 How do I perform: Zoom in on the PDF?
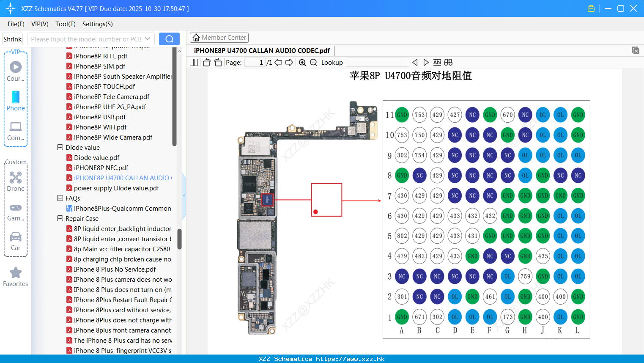[302, 63]
